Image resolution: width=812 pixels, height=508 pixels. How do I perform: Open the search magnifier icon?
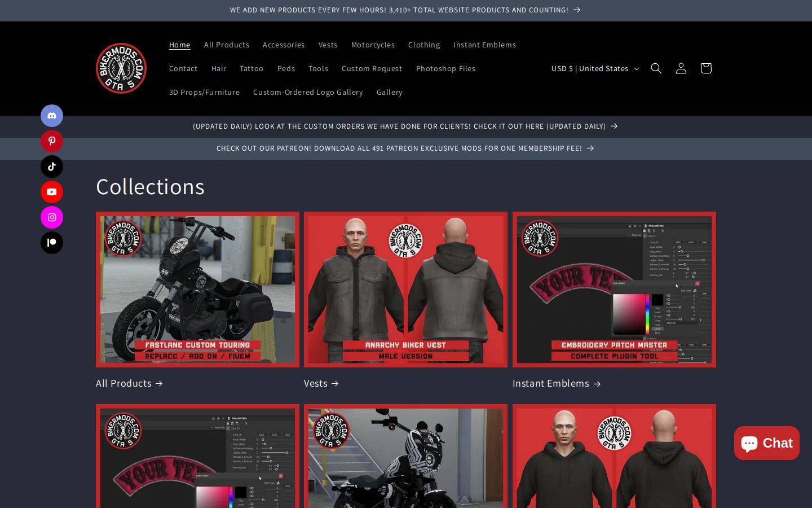[x=656, y=68]
